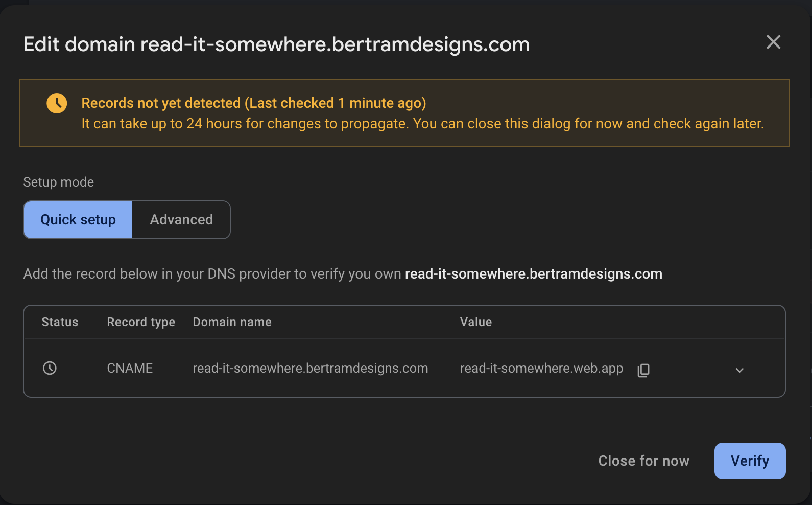Image resolution: width=812 pixels, height=505 pixels.
Task: Select the Quick setup mode
Action: (78, 220)
